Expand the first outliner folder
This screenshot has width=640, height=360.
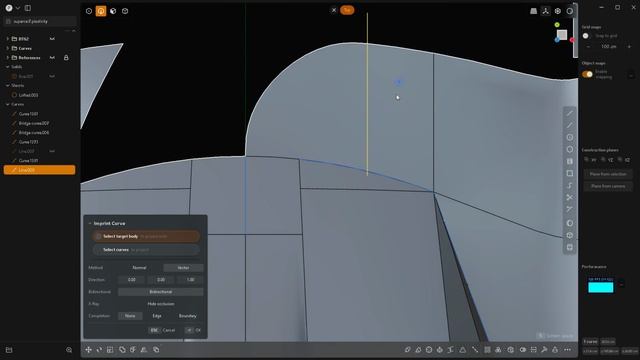tap(7, 39)
